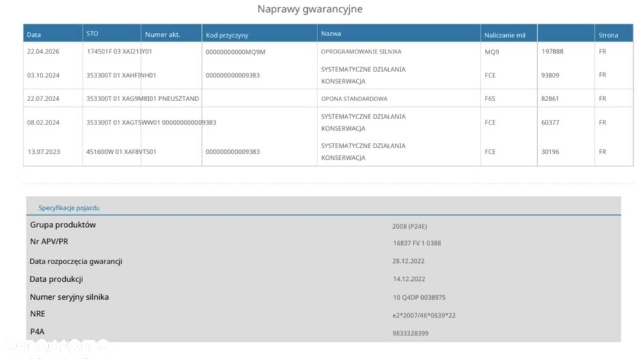644x359 pixels.
Task: Click the Numer seryjny silnika label
Action: (x=70, y=297)
